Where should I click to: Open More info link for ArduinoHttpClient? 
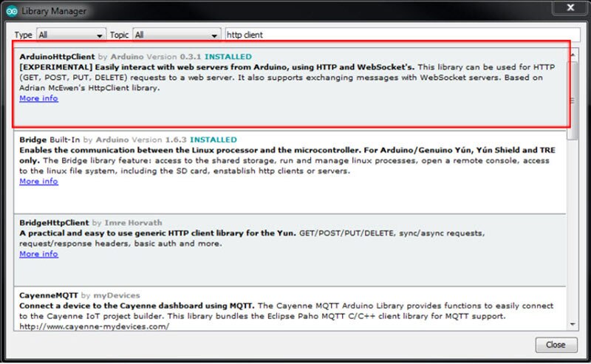point(38,98)
